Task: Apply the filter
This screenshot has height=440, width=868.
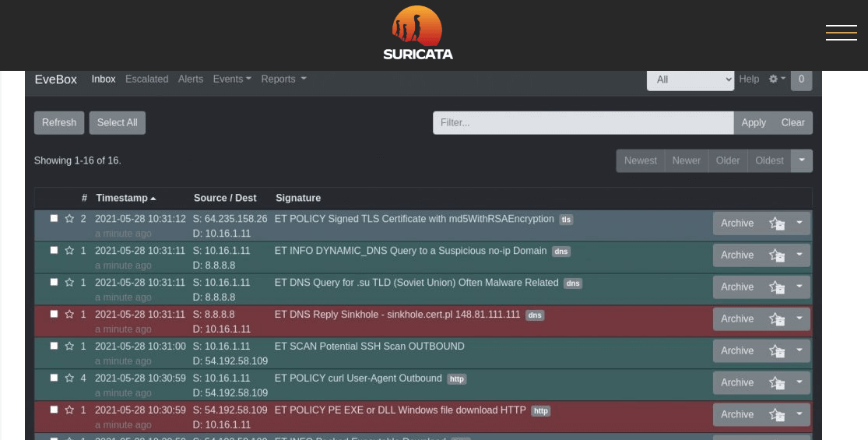Action: (754, 123)
